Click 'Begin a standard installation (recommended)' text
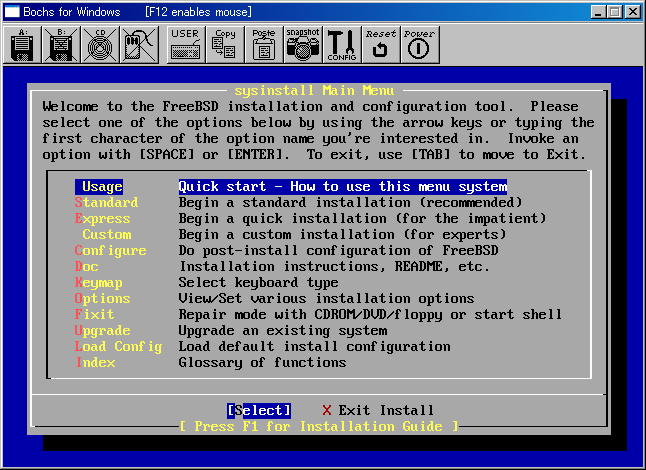The width and height of the screenshot is (646, 470). 350,203
